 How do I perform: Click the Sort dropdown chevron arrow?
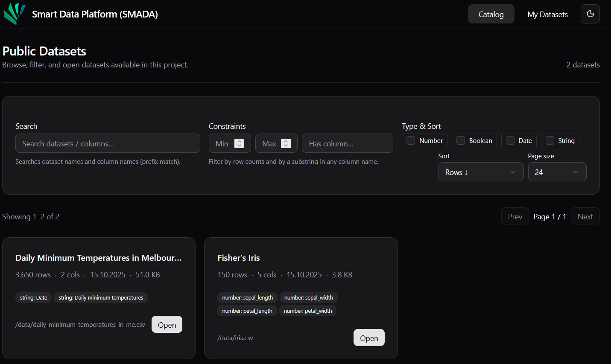pyautogui.click(x=512, y=172)
